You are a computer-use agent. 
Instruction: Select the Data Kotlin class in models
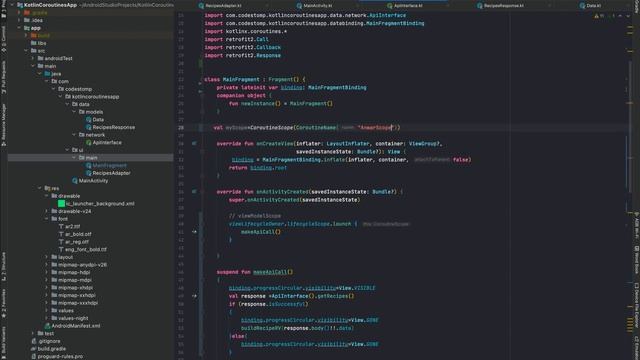coord(95,120)
